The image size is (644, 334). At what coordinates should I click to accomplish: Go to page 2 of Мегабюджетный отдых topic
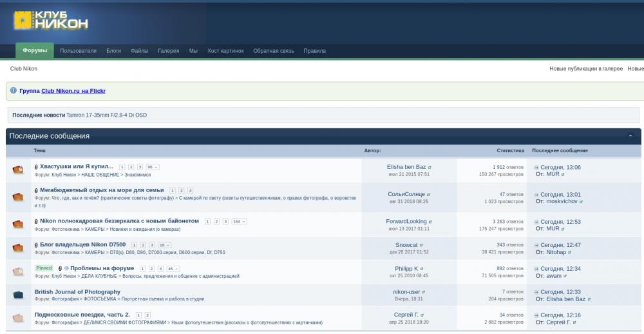(x=181, y=190)
